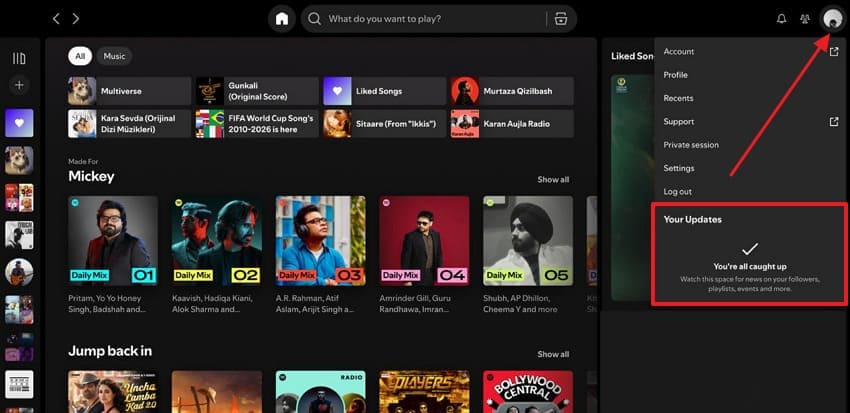Open the Home button
Viewport: 850px width, 413px height.
pos(282,19)
